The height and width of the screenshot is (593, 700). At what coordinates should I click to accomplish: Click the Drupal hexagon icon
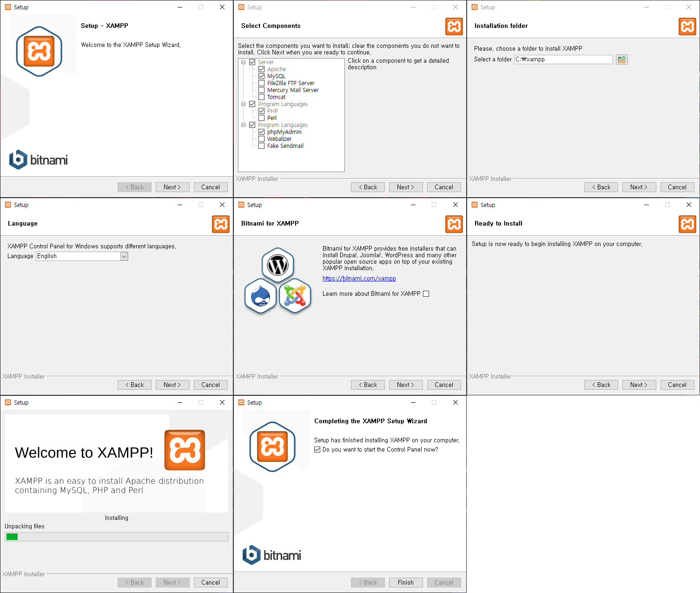(x=261, y=296)
